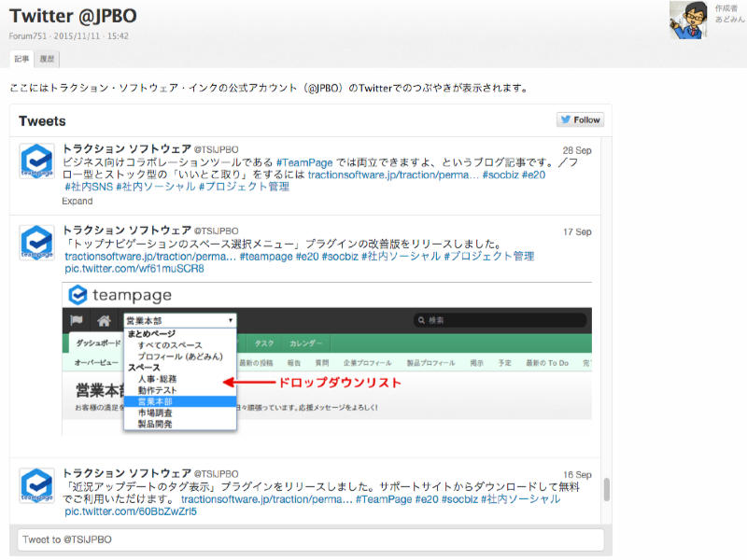Viewport: 747px width, 560px height.
Task: Follow the tractionsoftware.jp link in the 16 Sep tweet
Action: 267,499
